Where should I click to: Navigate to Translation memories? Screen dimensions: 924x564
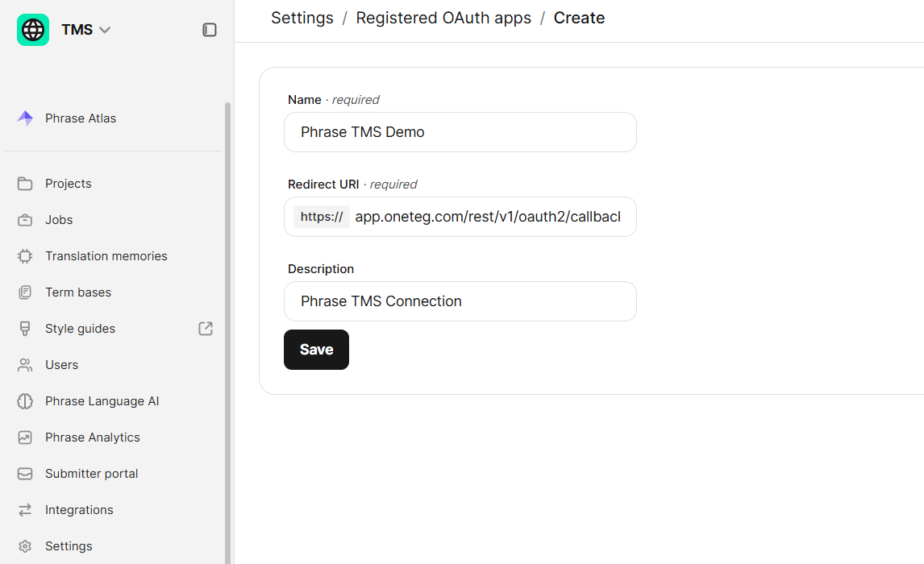tap(106, 256)
